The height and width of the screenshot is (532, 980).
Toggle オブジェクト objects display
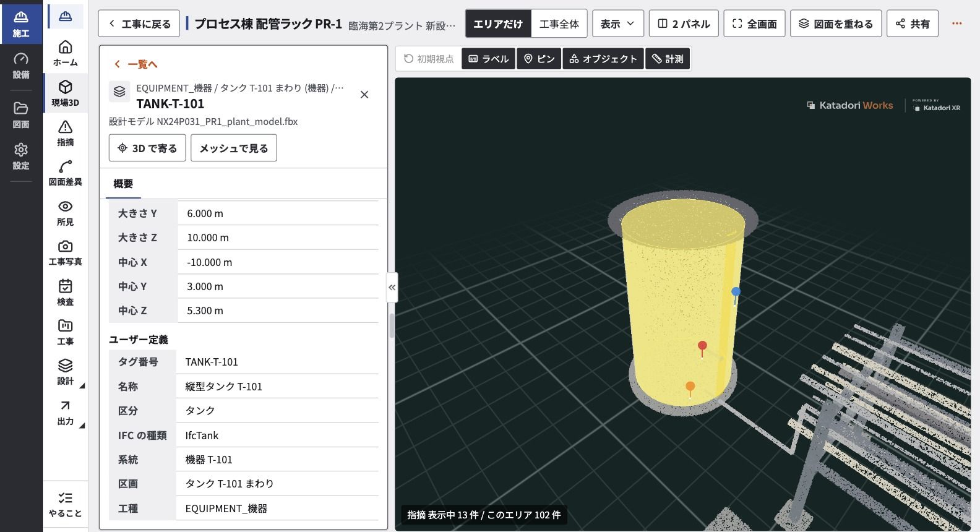(x=603, y=59)
